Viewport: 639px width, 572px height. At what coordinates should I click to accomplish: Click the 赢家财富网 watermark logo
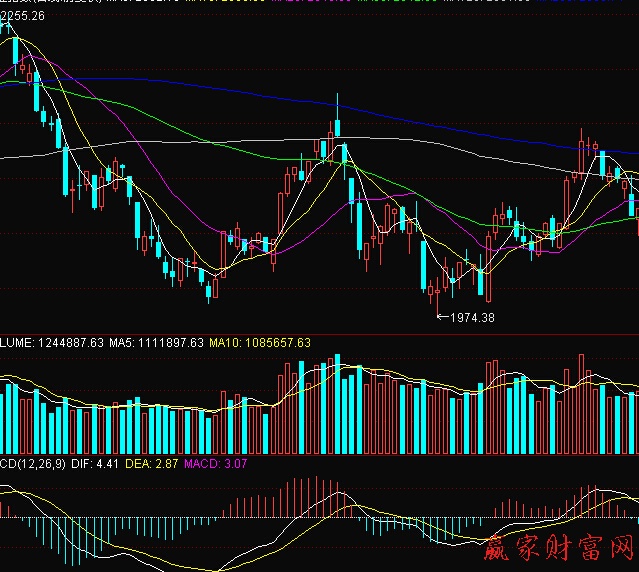558,549
